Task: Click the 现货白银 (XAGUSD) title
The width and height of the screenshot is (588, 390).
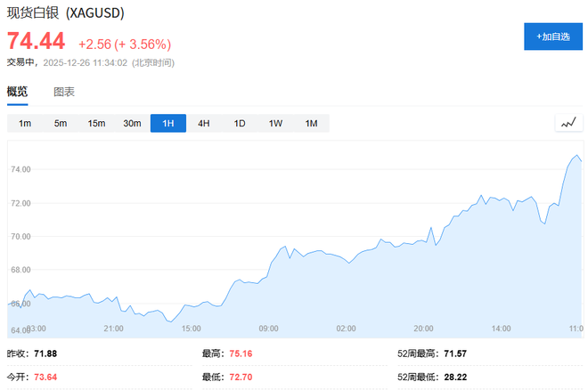Action: coord(66,14)
